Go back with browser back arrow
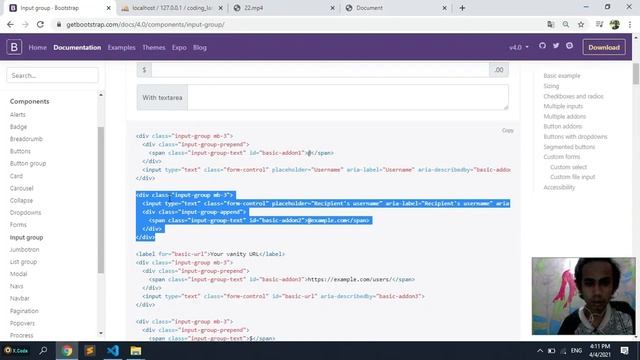The width and height of the screenshot is (640, 360). point(10,24)
